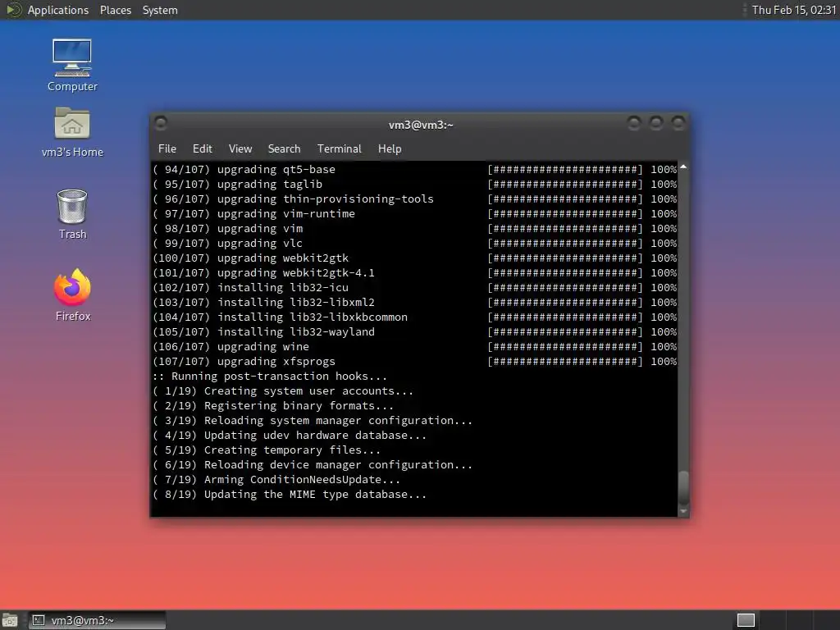
Task: Click 'Reloading device manager configuration...' line
Action: (313, 465)
